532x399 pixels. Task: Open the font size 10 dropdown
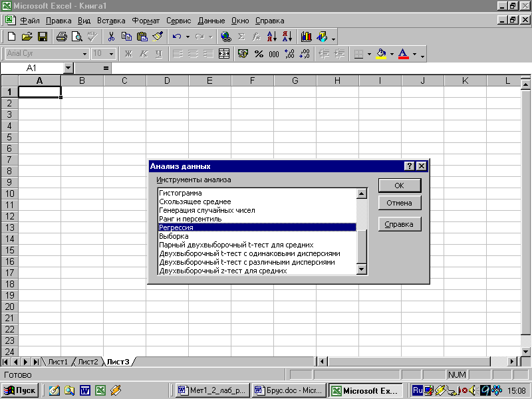click(111, 54)
